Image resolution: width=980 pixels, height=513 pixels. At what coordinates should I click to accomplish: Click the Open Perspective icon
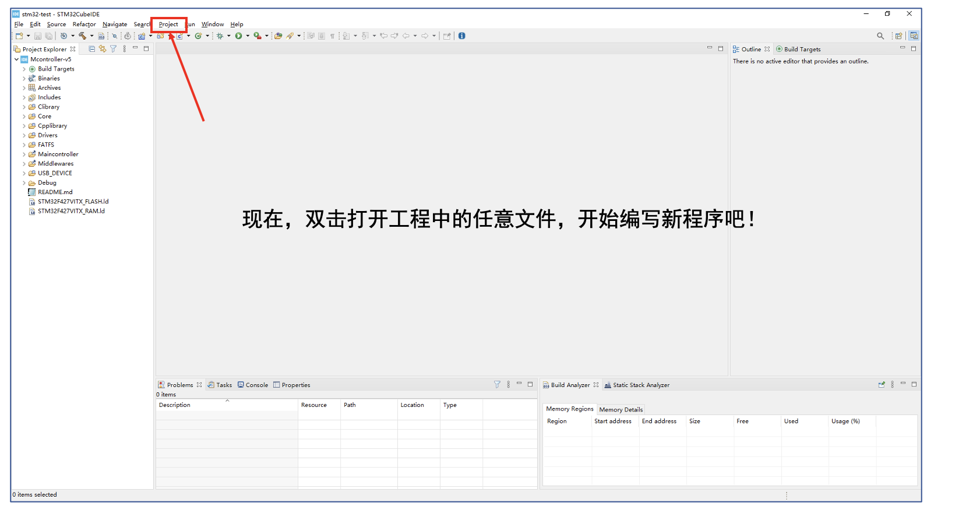click(898, 36)
